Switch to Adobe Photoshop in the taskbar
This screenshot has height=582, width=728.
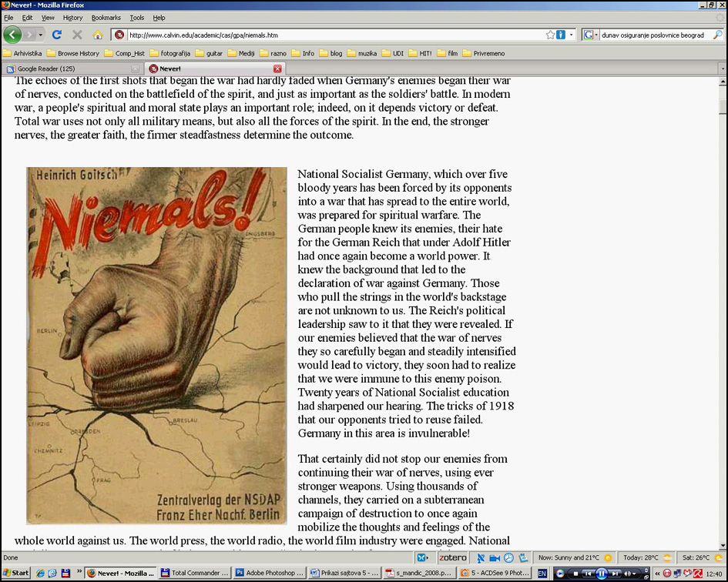click(269, 573)
